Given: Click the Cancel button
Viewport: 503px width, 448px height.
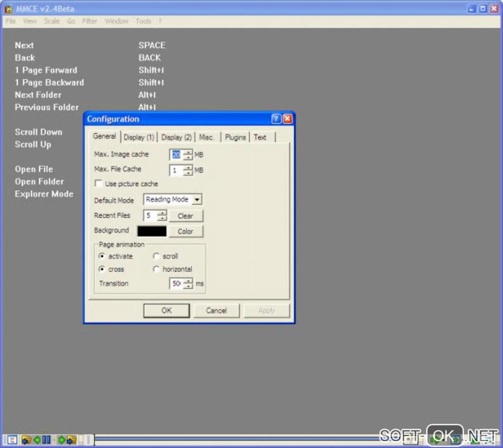Looking at the screenshot, I should click(216, 310).
